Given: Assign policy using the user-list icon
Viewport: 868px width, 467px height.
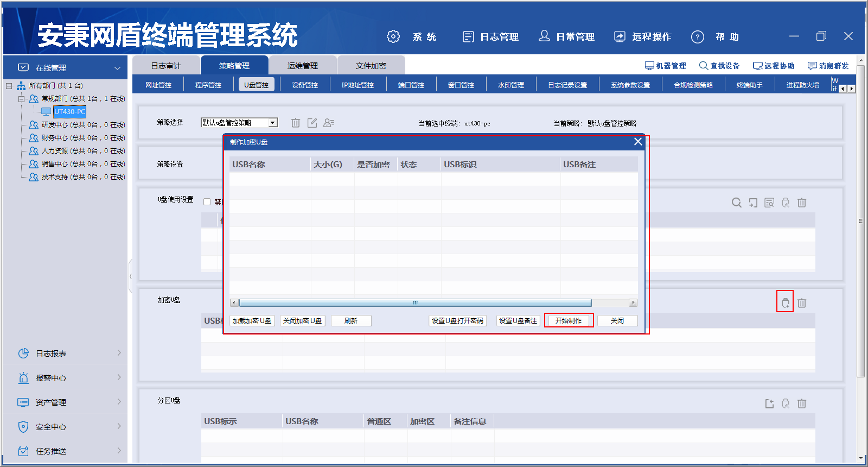Looking at the screenshot, I should [x=329, y=123].
